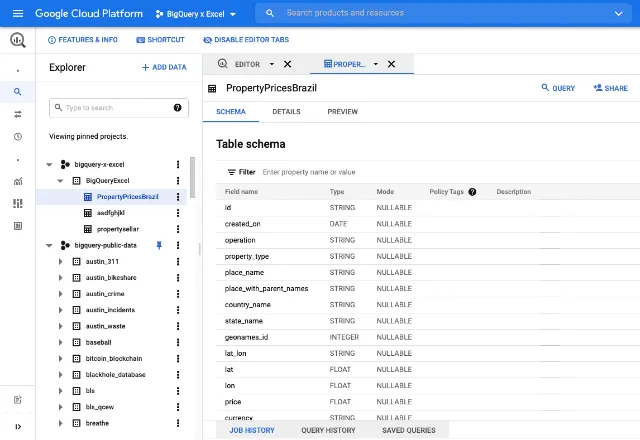
Task: Open actions menu for bigquery-public-data
Action: click(x=178, y=245)
